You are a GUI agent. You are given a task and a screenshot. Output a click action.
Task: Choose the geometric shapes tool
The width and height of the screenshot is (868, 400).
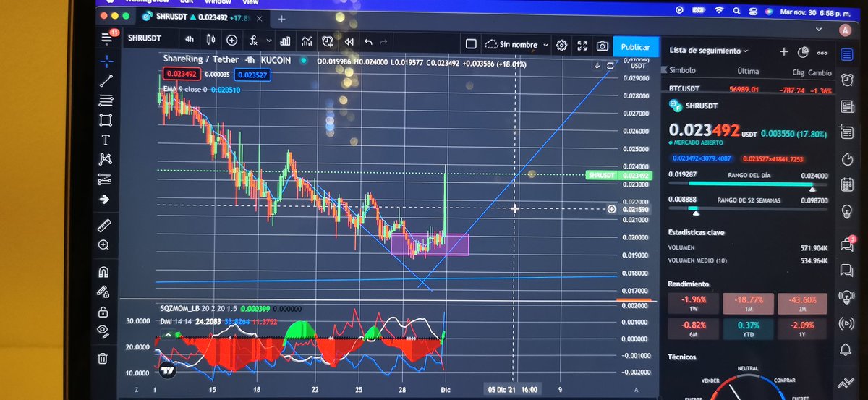click(106, 120)
